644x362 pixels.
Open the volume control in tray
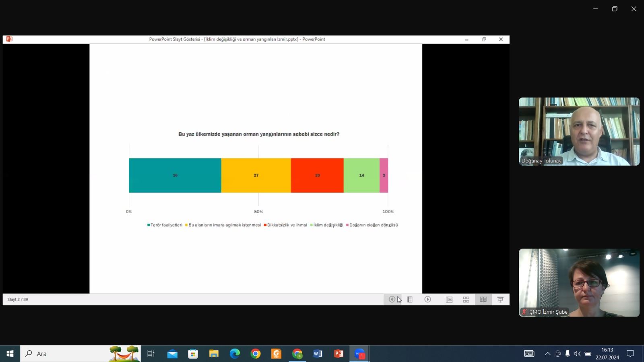pyautogui.click(x=577, y=354)
